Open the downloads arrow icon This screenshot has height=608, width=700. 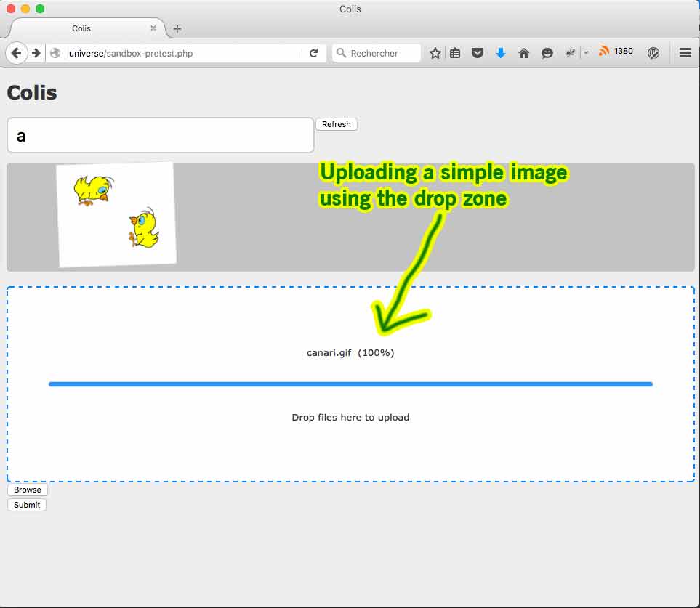click(500, 53)
